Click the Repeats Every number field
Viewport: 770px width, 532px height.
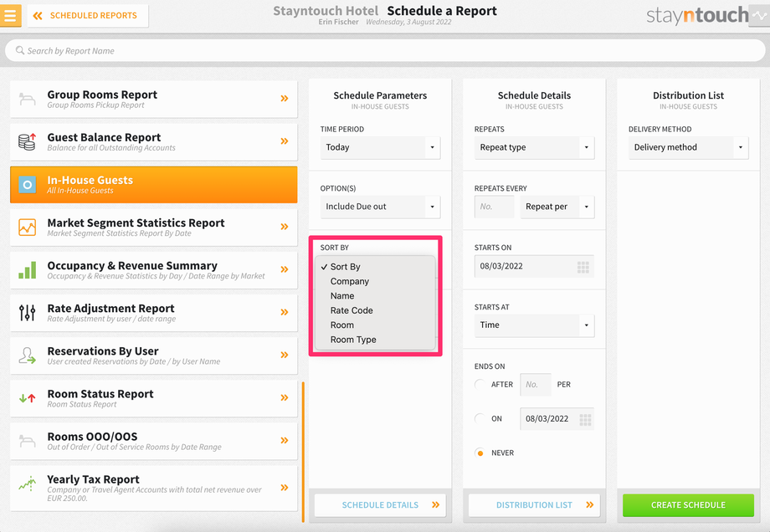coord(494,207)
